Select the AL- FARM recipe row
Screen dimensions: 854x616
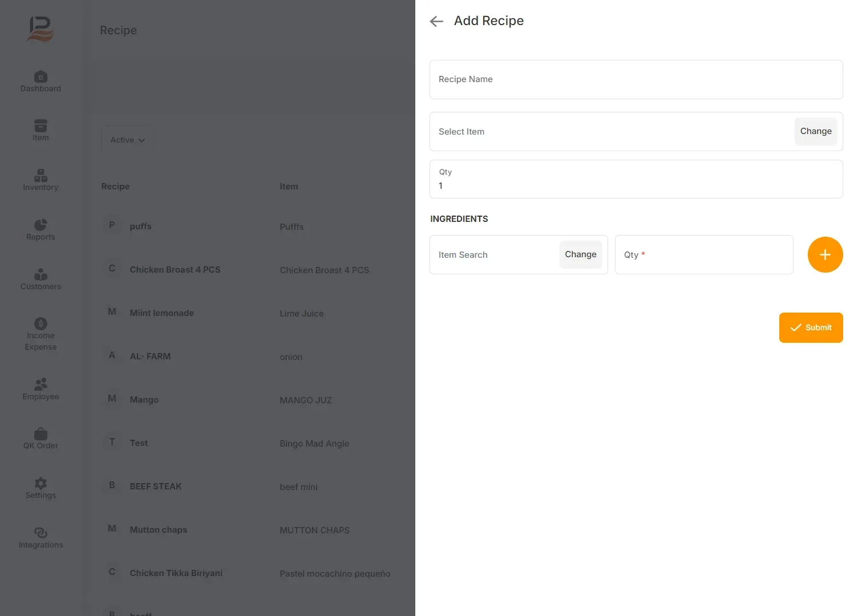[x=150, y=356]
